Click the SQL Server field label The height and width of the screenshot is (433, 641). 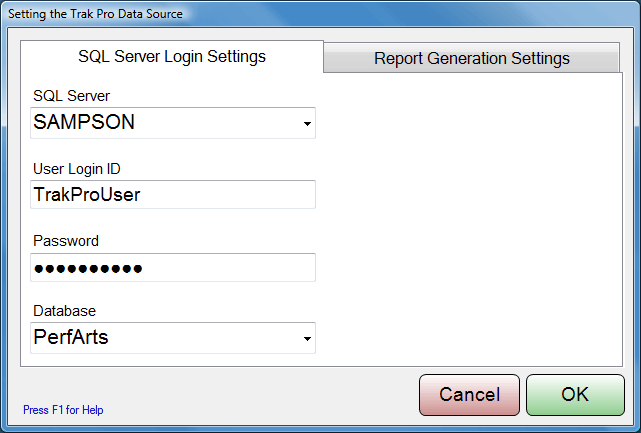pos(72,96)
